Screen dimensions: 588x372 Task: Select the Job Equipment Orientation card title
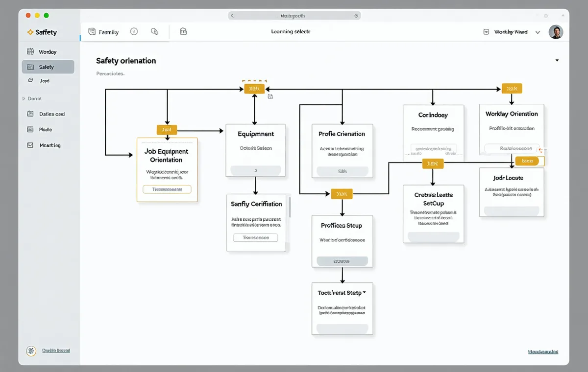pyautogui.click(x=167, y=156)
